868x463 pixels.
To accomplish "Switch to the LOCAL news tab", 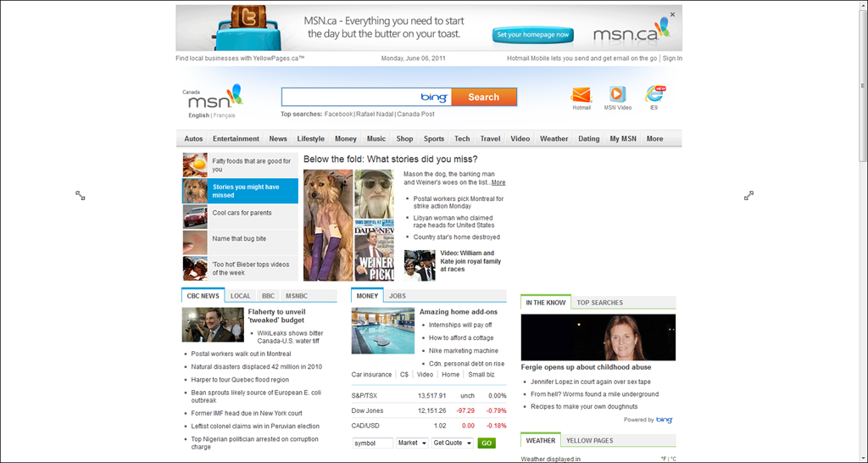I will pyautogui.click(x=240, y=296).
